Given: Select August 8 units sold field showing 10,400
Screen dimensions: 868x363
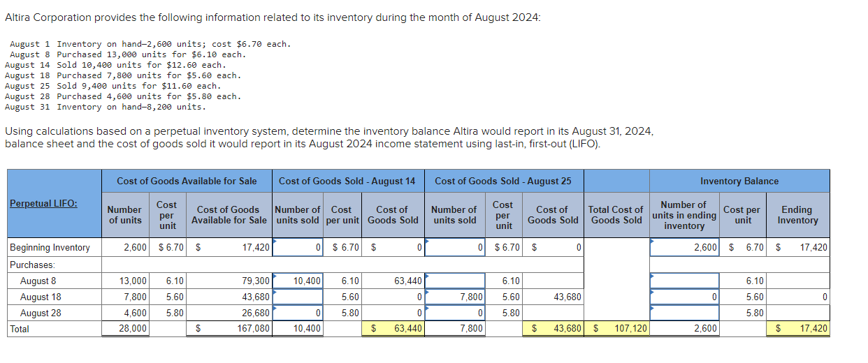Looking at the screenshot, I should coord(298,281).
